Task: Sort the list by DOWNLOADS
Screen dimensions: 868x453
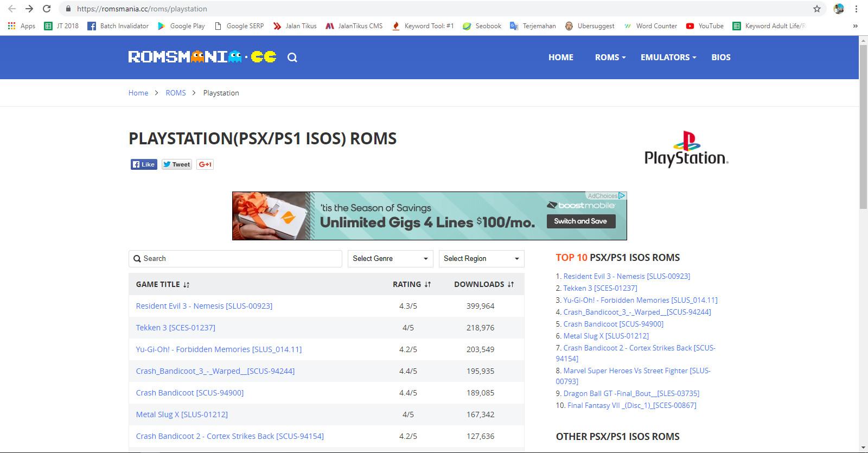Action: pos(484,284)
